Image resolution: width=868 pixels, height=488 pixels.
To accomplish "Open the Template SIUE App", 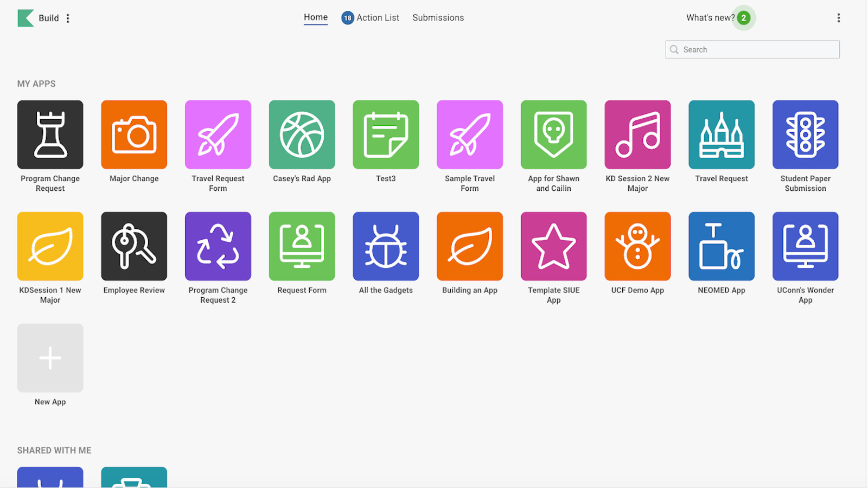I will [x=553, y=246].
